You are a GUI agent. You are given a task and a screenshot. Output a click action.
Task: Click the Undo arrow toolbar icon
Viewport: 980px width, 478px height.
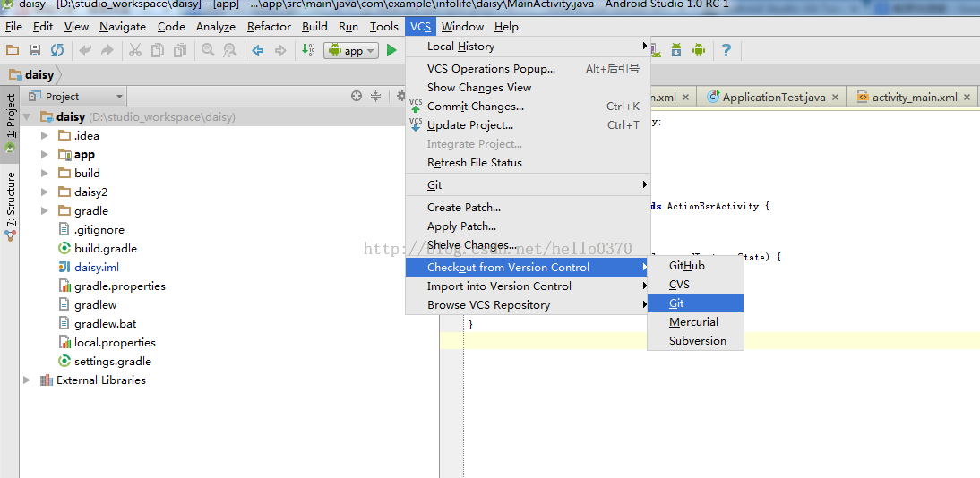click(x=85, y=51)
